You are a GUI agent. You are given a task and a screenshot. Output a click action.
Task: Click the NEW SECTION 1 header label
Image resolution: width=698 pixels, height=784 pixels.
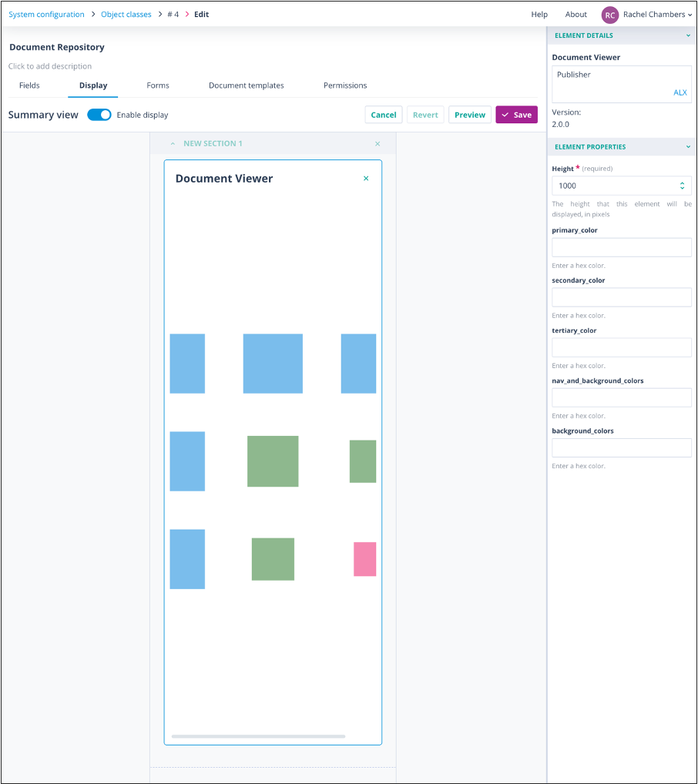tap(213, 144)
